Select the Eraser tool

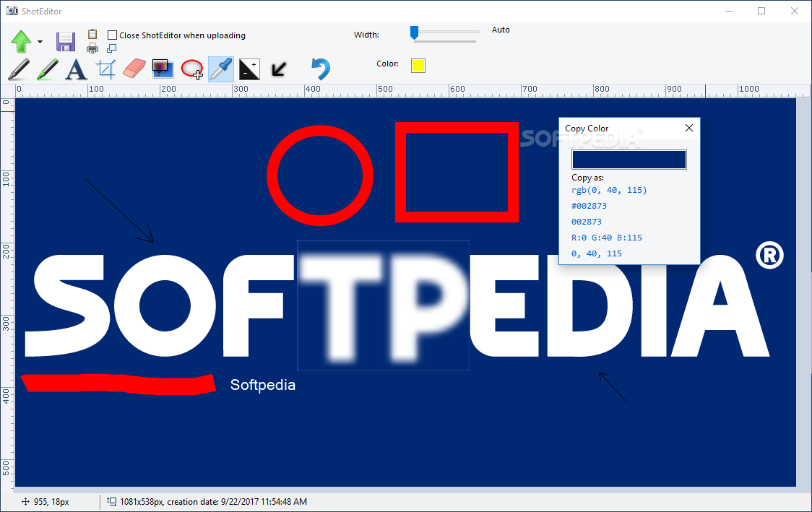point(134,69)
